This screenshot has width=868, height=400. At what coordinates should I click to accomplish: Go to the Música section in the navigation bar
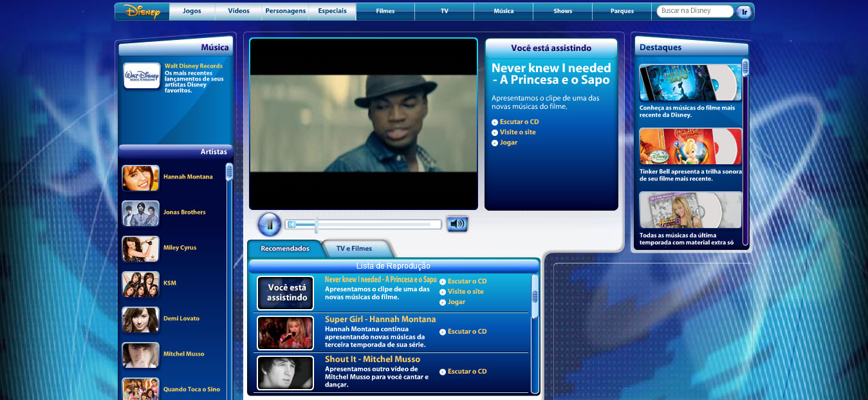coord(504,12)
